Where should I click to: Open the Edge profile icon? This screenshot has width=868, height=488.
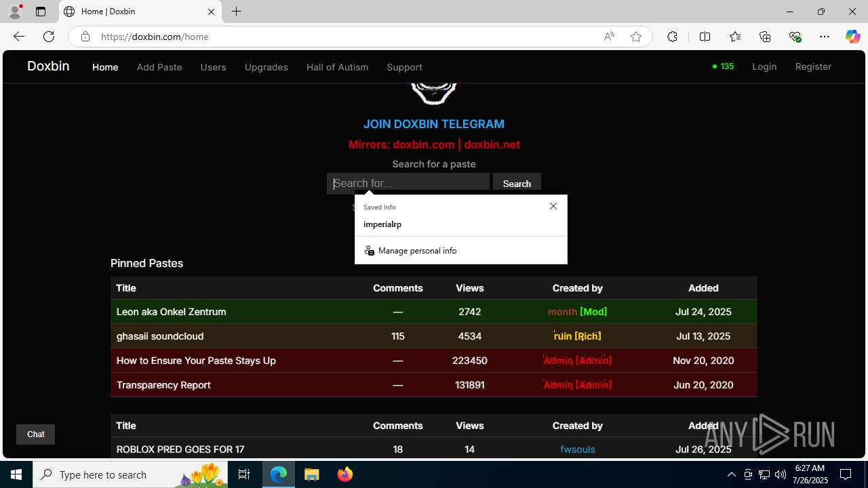pos(15,12)
